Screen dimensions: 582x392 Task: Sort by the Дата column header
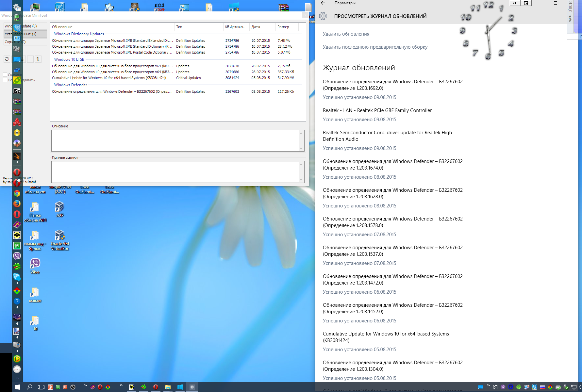tap(262, 27)
